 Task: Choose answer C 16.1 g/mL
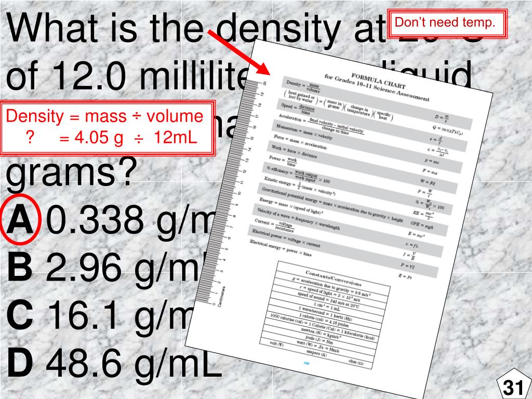click(100, 315)
